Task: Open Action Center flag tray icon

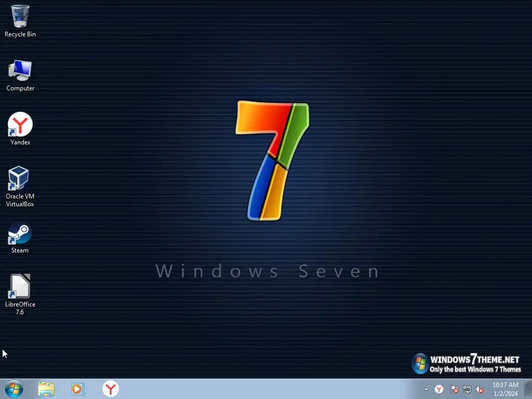Action: [x=454, y=389]
